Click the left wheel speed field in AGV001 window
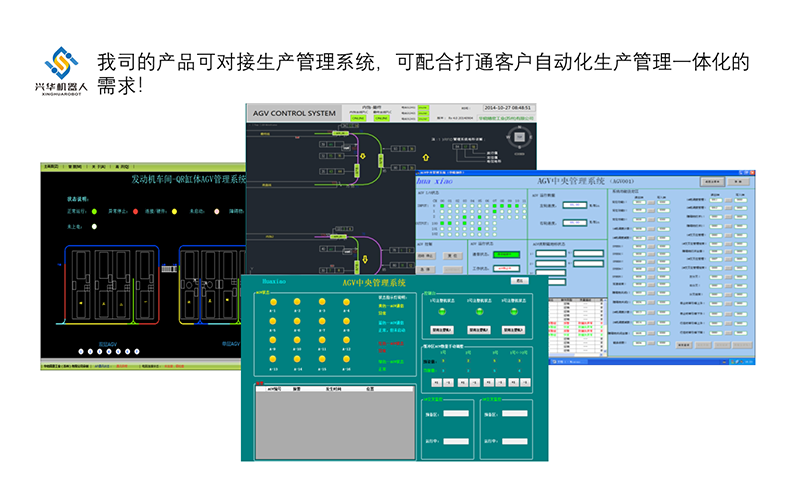790x500 pixels. [x=574, y=204]
